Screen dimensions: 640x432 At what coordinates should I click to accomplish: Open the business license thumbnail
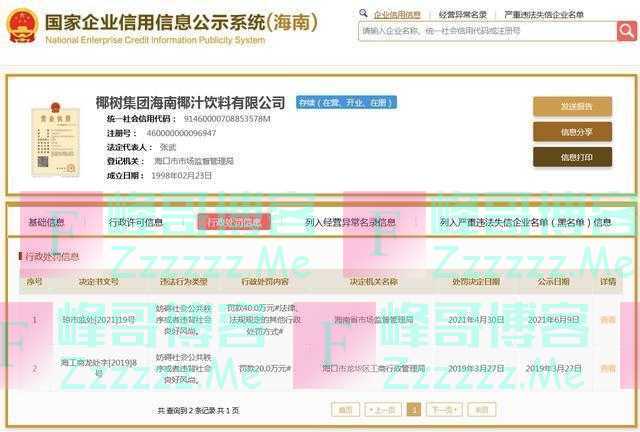(56, 140)
